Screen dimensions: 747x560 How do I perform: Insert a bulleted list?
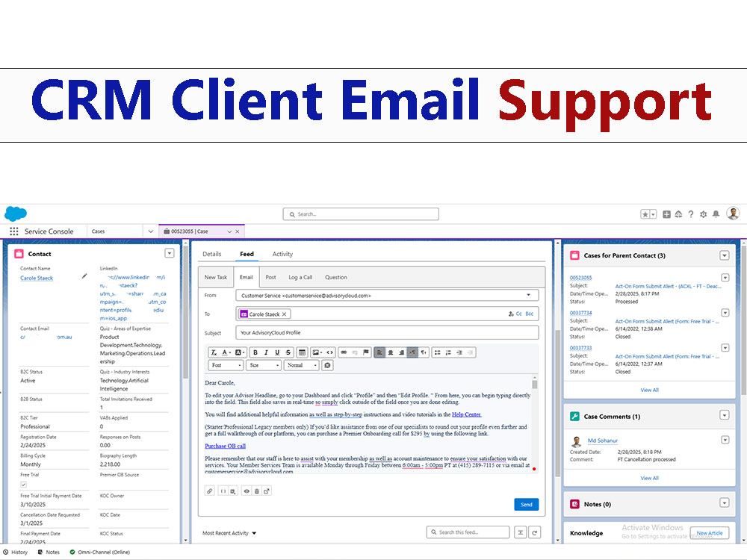[437, 352]
